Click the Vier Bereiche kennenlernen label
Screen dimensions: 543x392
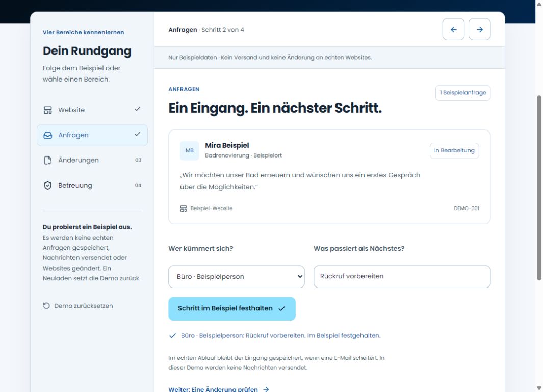tap(84, 32)
